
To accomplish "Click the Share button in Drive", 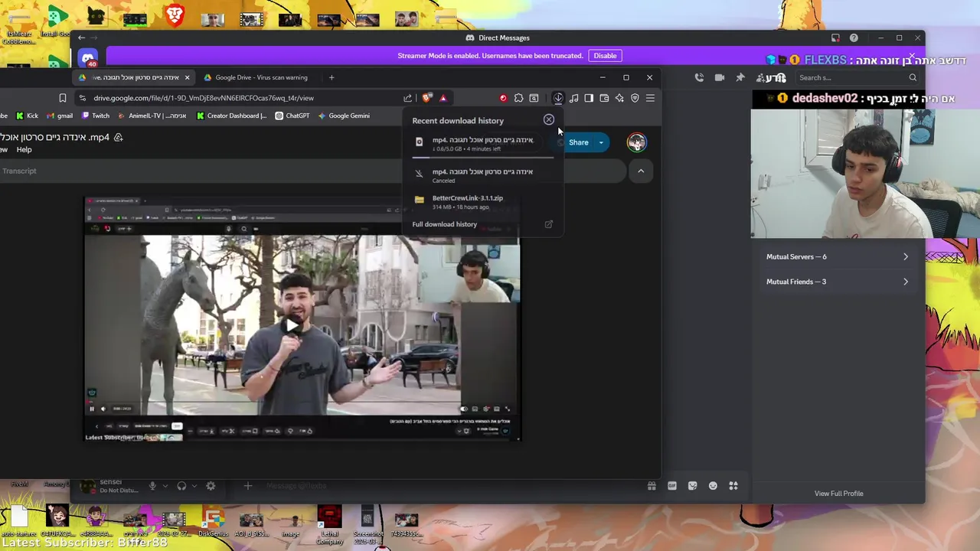I will point(578,142).
